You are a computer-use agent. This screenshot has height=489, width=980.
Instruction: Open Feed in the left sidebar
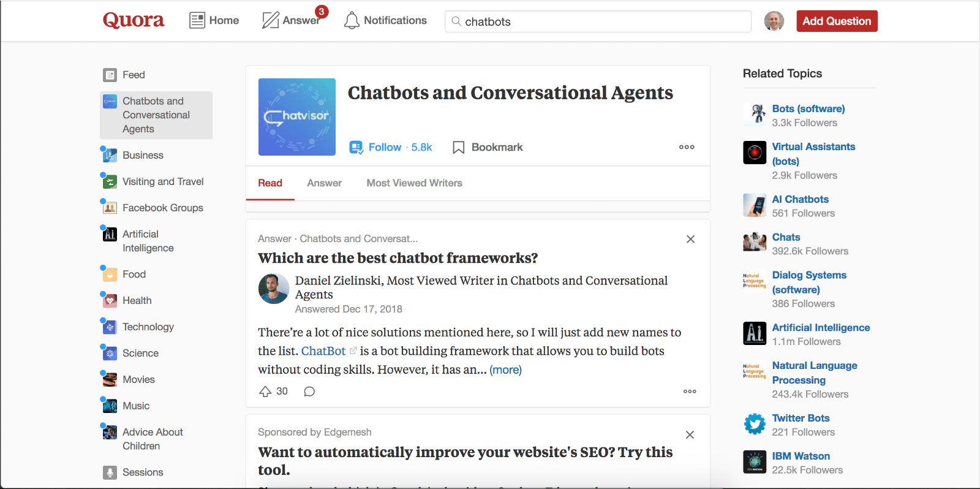pyautogui.click(x=134, y=75)
